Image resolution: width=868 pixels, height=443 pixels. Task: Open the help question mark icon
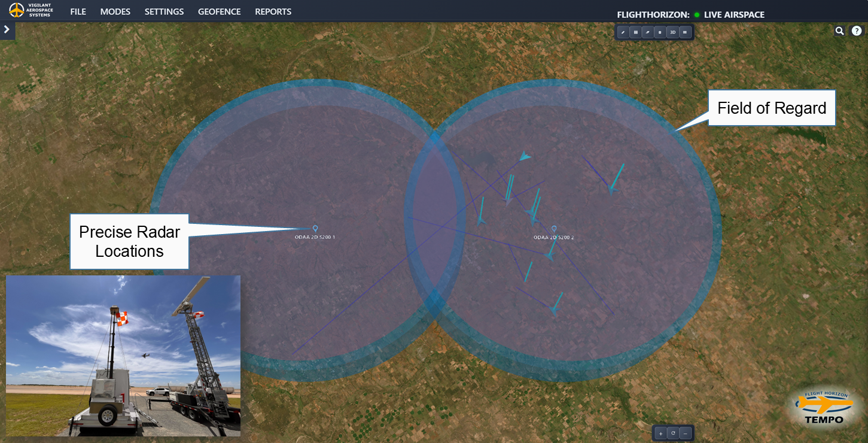(x=857, y=31)
